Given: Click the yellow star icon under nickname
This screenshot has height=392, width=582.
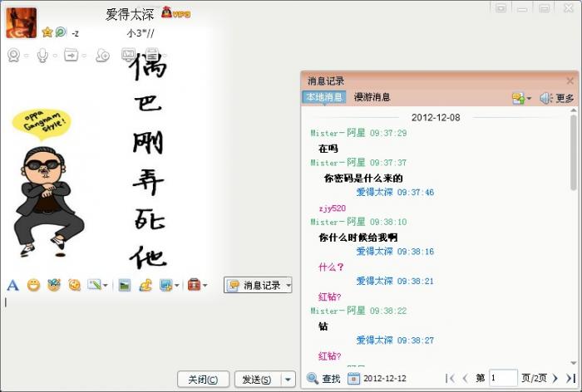Looking at the screenshot, I should click(47, 32).
